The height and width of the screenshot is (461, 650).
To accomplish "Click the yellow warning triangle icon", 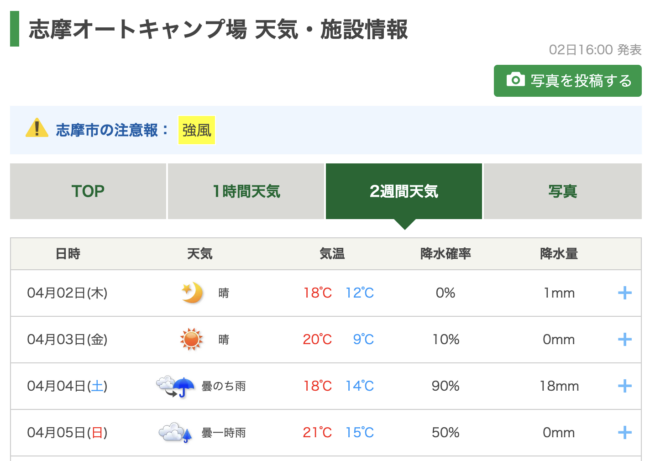I will pyautogui.click(x=37, y=128).
